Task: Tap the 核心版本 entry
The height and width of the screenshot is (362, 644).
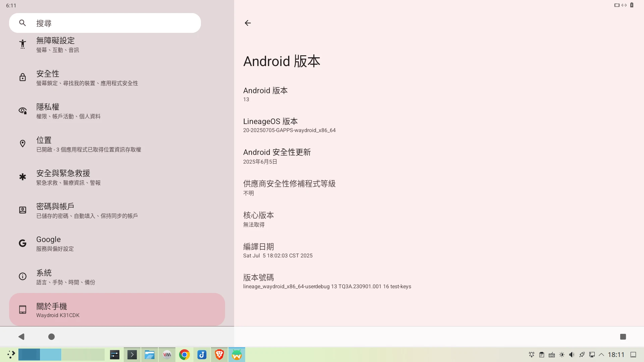Action: coord(439,219)
